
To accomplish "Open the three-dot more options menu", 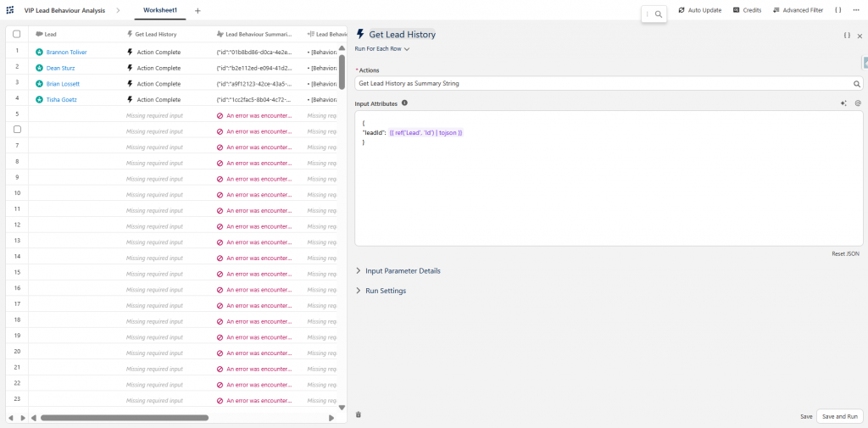I will tap(856, 10).
